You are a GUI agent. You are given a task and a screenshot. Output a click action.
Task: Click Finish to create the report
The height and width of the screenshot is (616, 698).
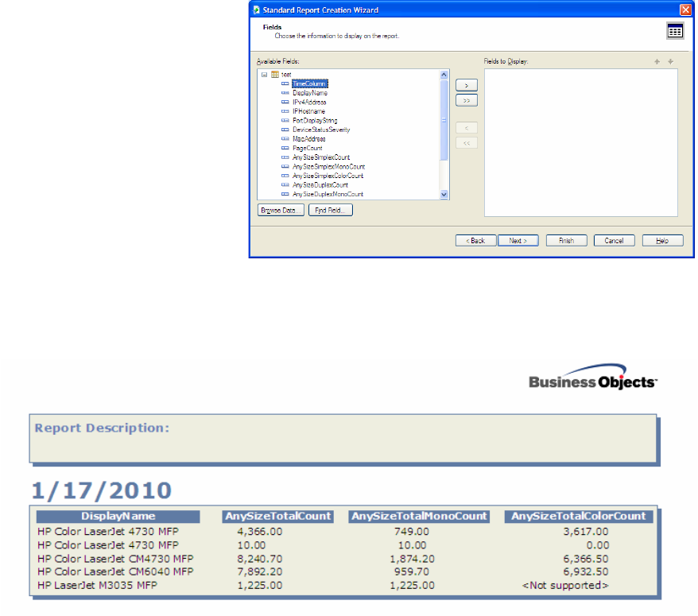click(x=567, y=240)
